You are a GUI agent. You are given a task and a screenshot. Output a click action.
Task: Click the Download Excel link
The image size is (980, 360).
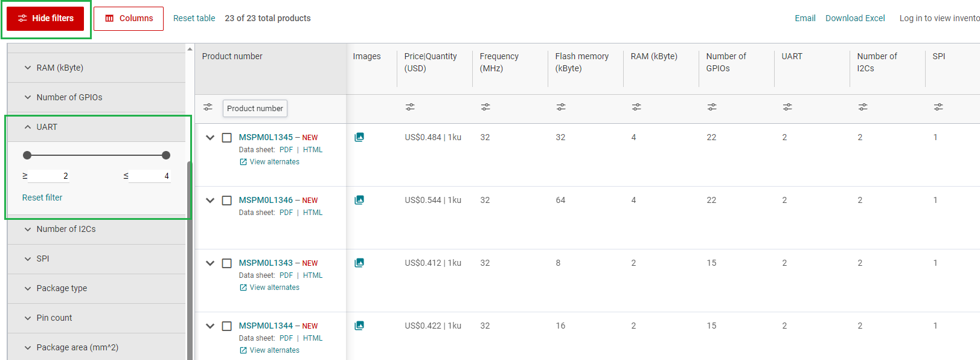(x=855, y=18)
